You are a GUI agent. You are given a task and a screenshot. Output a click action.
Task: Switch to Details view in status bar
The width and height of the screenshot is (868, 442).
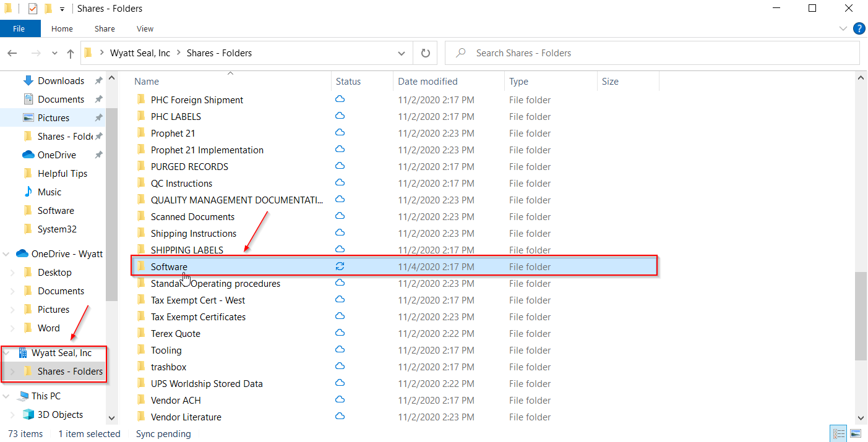pos(839,433)
